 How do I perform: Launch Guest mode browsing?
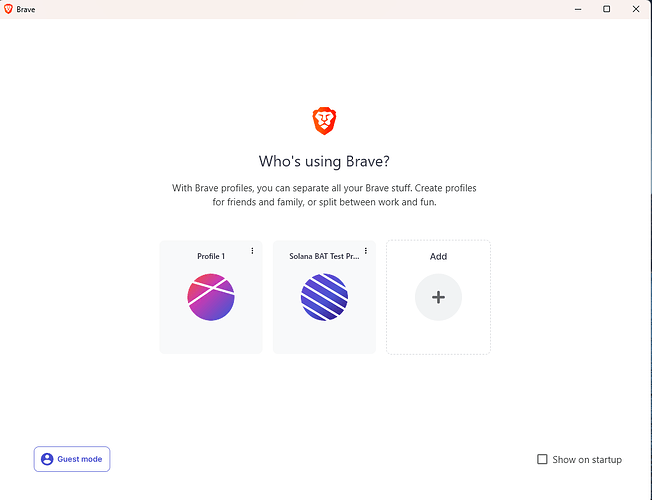(72, 459)
